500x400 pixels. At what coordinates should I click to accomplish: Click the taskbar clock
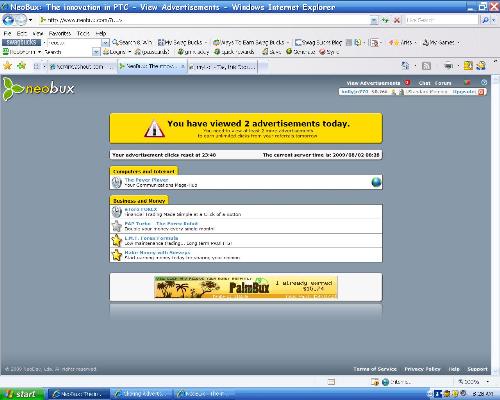point(482,394)
